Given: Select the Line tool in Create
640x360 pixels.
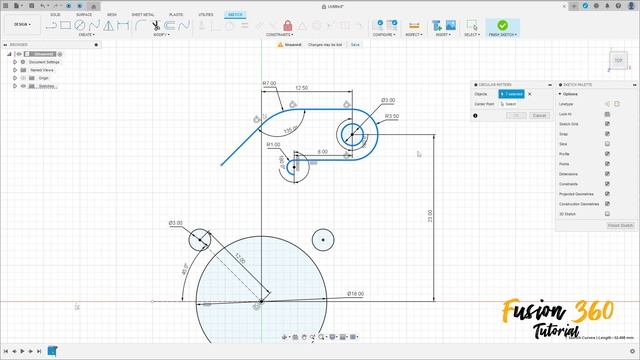Looking at the screenshot, I should click(51, 26).
